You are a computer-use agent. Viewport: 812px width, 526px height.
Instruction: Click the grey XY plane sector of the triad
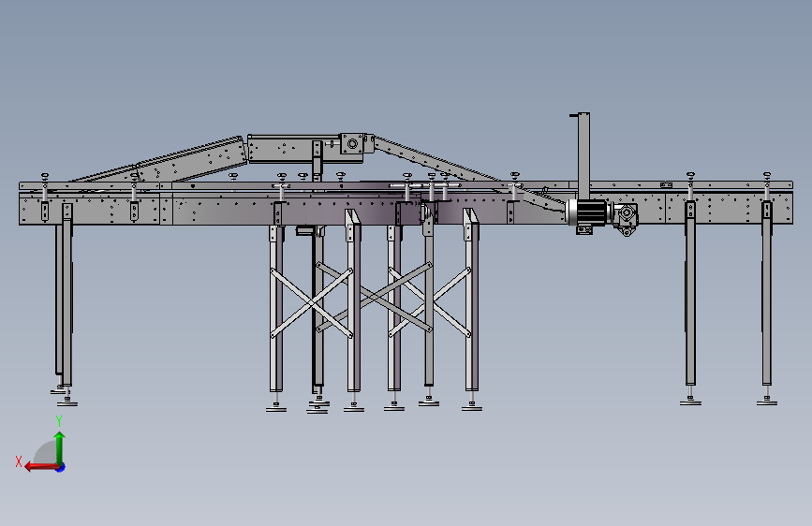[x=47, y=452]
